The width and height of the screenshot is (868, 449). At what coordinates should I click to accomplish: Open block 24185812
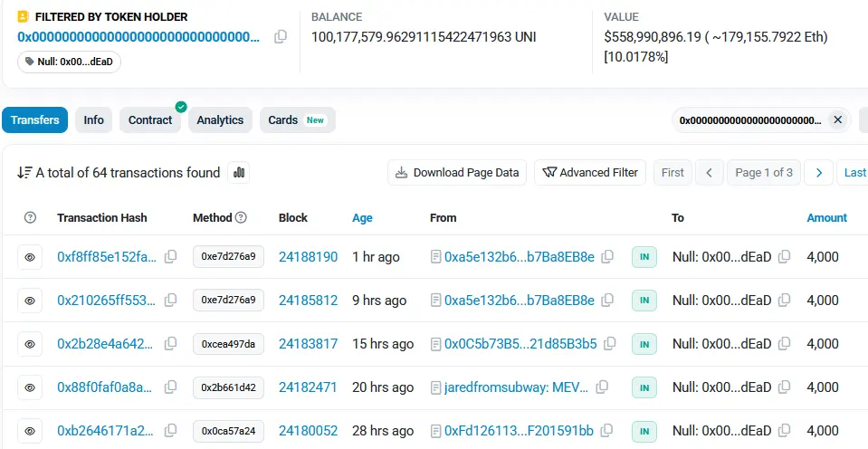(x=308, y=300)
